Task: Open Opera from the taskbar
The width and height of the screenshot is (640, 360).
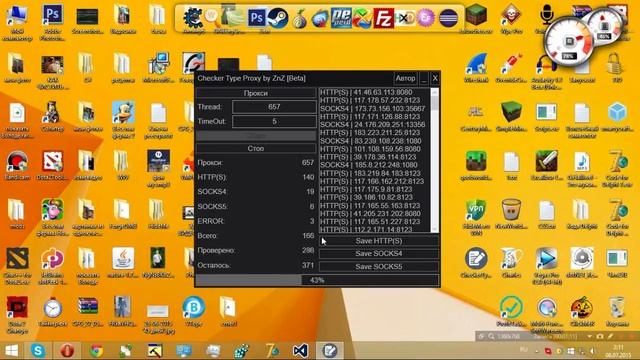Action: [x=67, y=351]
